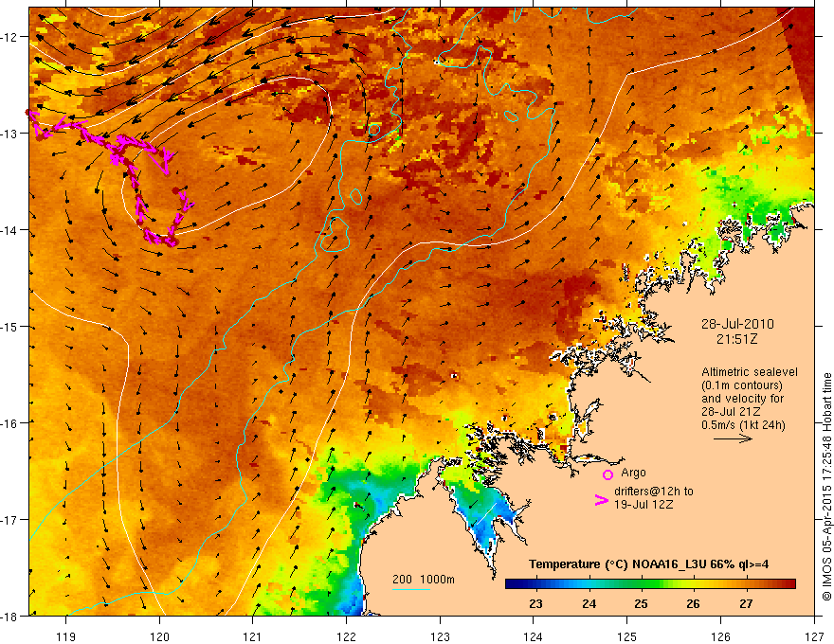Click the '(0.1m contours)' text
Viewport: 834px width, 644px height.
coord(742,385)
